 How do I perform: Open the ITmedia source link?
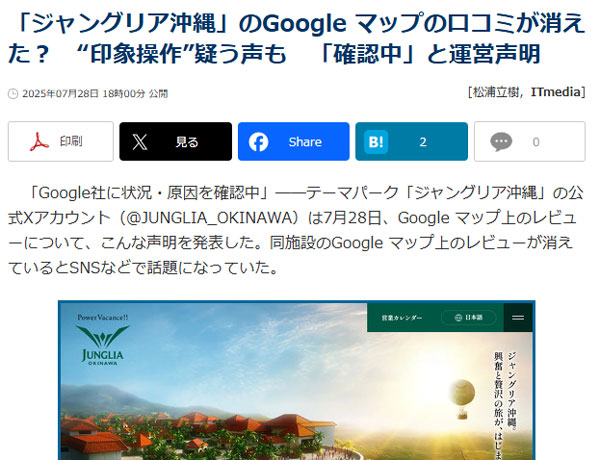[556, 92]
